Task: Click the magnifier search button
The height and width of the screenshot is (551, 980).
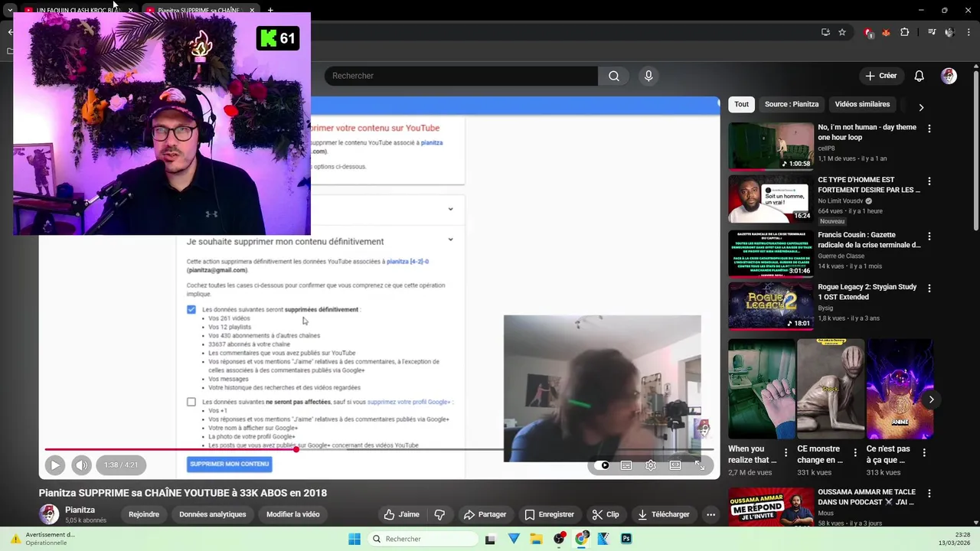Action: click(x=614, y=76)
